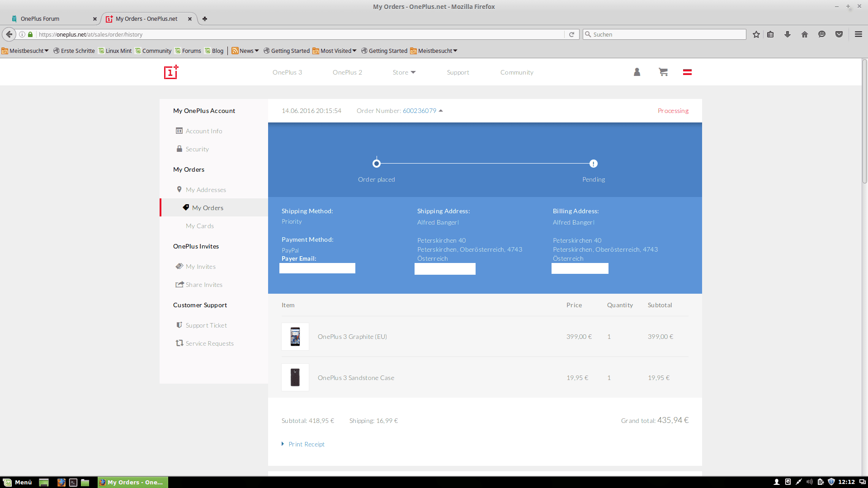Click the vertical page scrollbar
Image resolution: width=868 pixels, height=488 pixels.
[864, 122]
